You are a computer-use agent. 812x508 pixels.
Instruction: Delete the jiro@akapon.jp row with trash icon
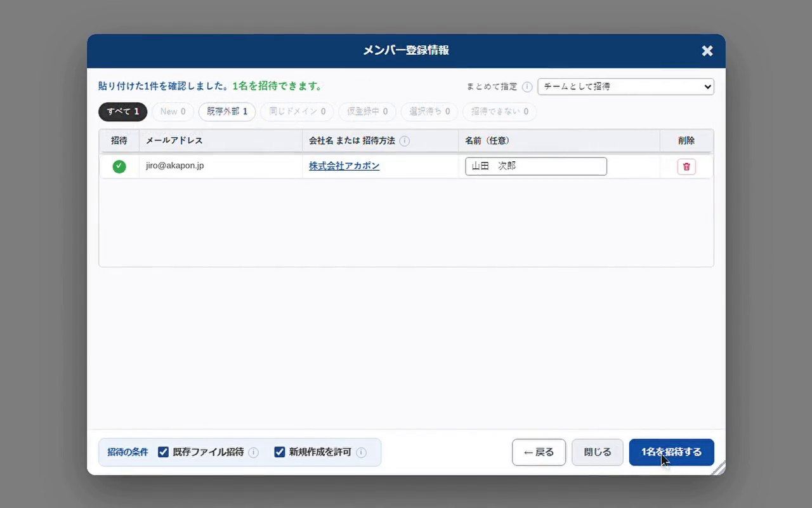pyautogui.click(x=686, y=166)
